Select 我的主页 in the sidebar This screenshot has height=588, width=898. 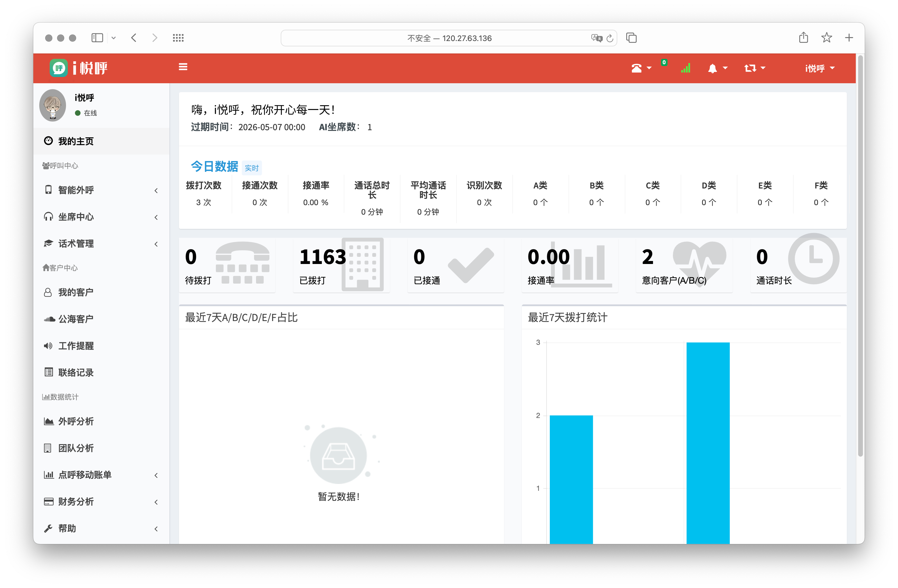coord(76,141)
